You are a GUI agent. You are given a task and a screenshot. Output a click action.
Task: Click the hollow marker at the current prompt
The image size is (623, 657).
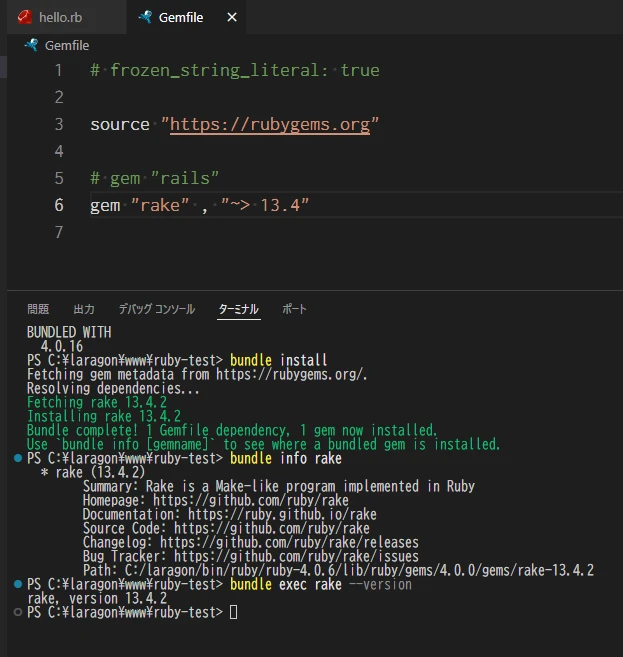click(18, 612)
